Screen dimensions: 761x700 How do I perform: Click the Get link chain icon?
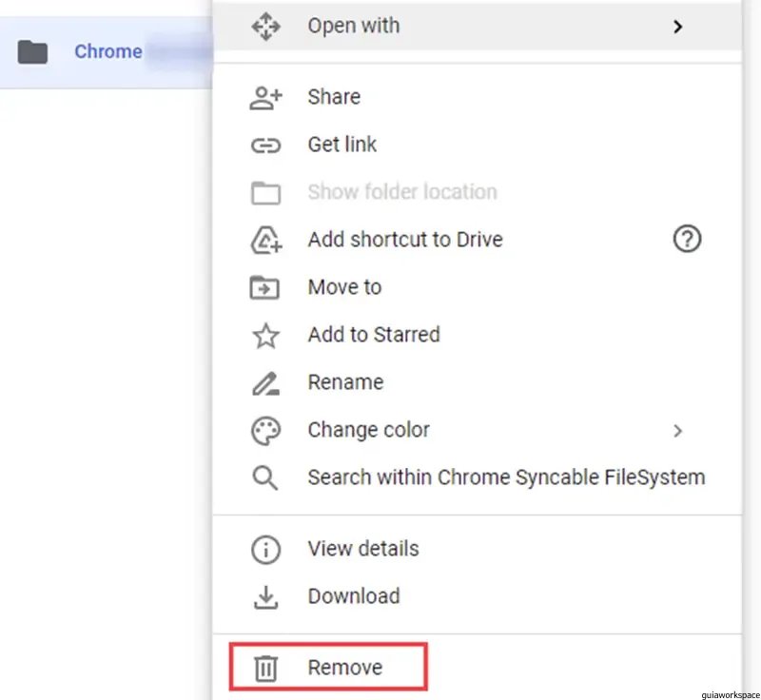265,146
